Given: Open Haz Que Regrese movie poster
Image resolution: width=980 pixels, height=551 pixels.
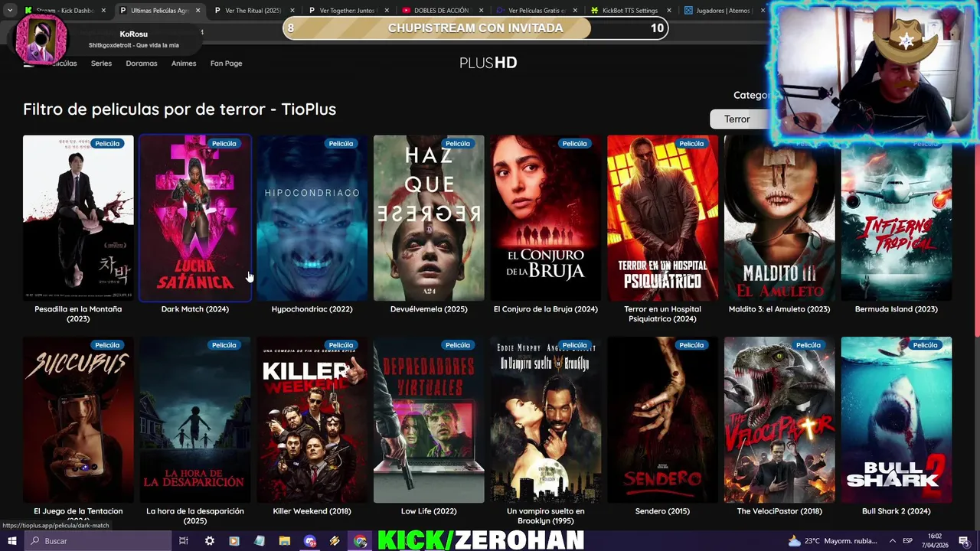Looking at the screenshot, I should (x=429, y=218).
